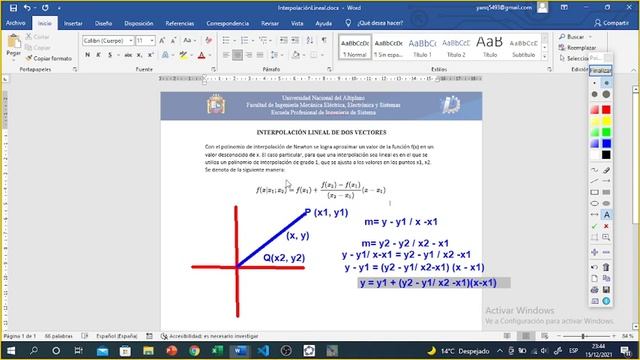This screenshot has height=360, width=640.
Task: Pick the solid blue annotation color
Action: pyautogui.click(x=606, y=143)
